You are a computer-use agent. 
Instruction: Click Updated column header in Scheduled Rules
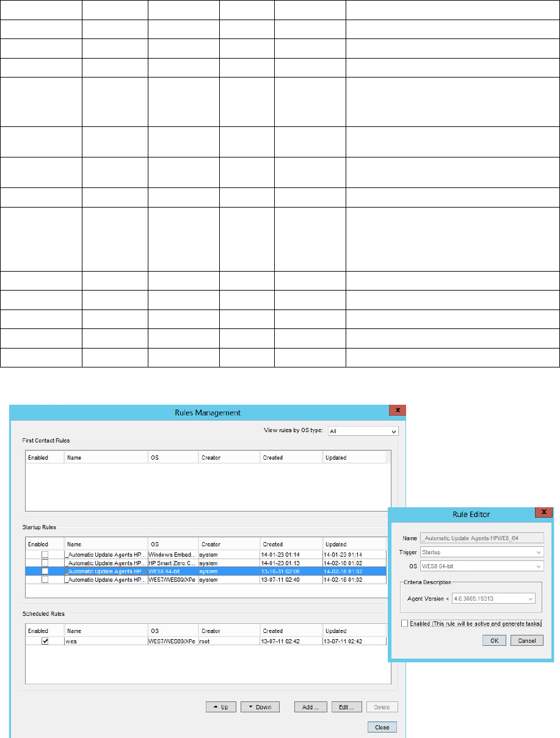(x=354, y=631)
